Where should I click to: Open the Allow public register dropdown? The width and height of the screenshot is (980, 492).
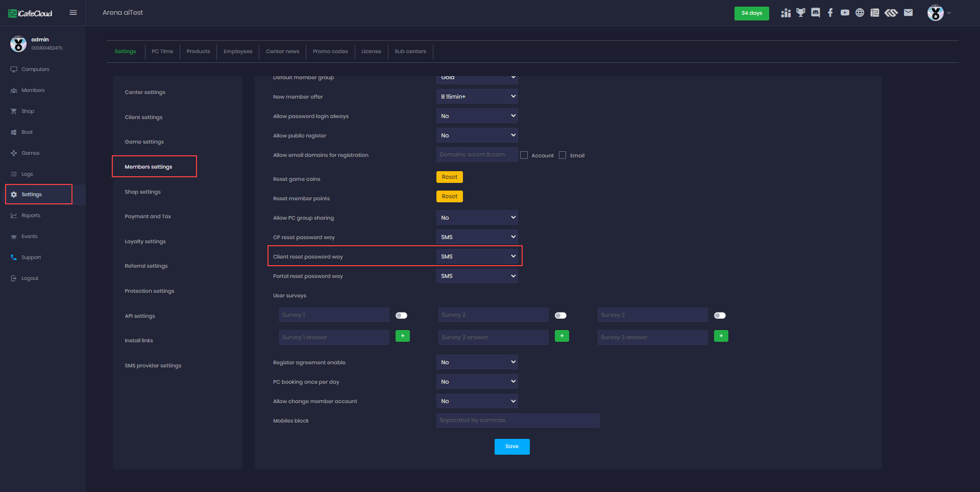pyautogui.click(x=477, y=135)
